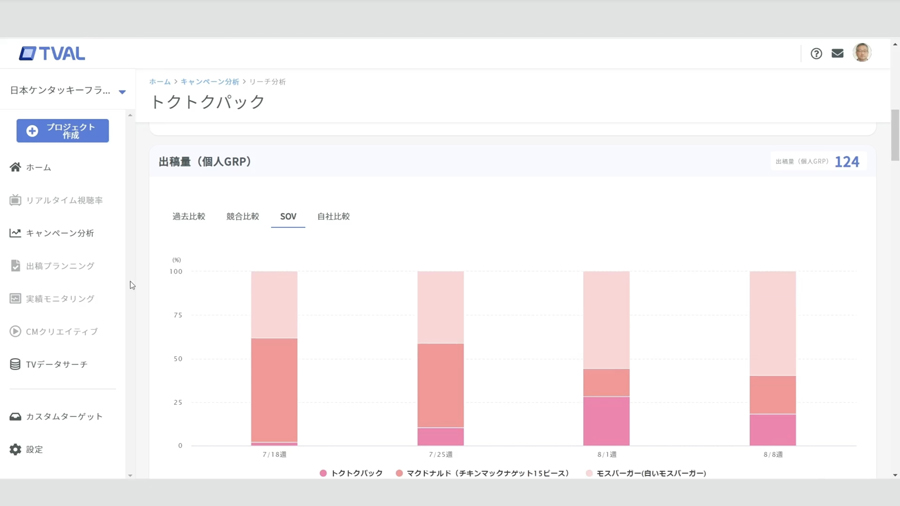Click the TVAL logo
The height and width of the screenshot is (506, 900).
[52, 53]
